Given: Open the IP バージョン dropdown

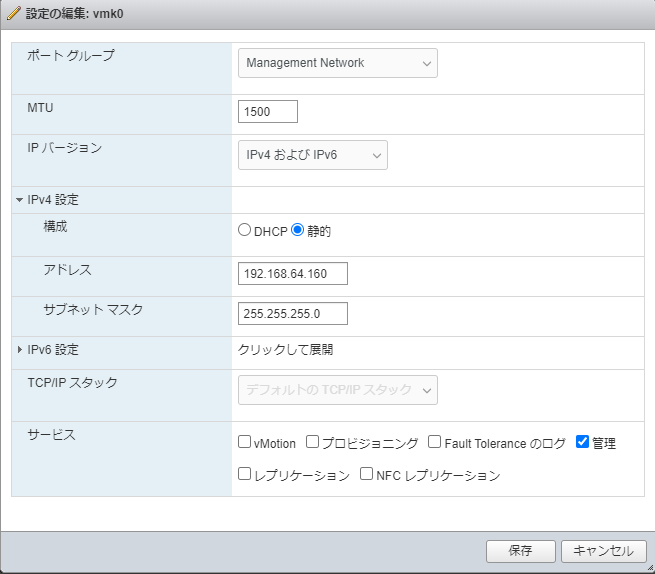Looking at the screenshot, I should pyautogui.click(x=312, y=155).
